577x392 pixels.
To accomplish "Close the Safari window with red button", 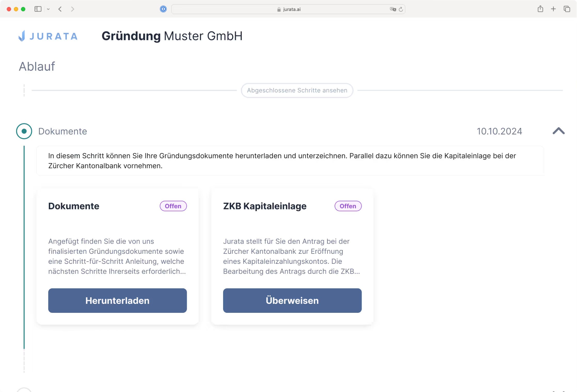I will 9,9.
